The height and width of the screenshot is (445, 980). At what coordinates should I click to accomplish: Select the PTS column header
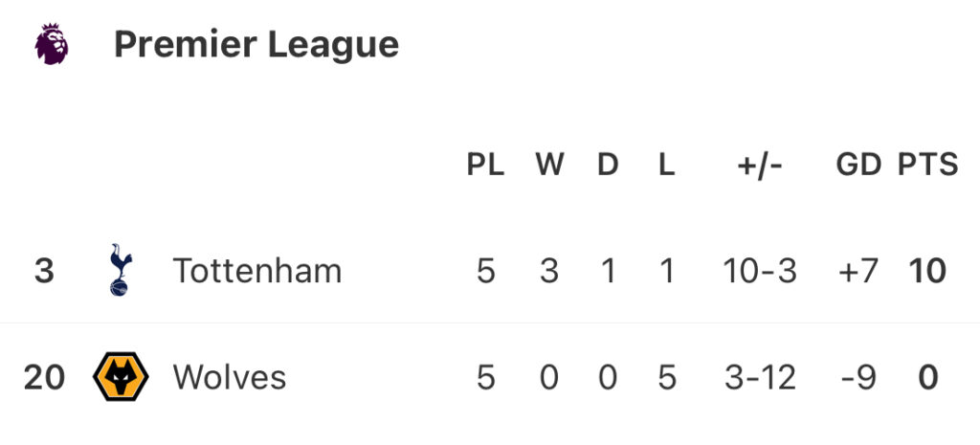point(928,165)
